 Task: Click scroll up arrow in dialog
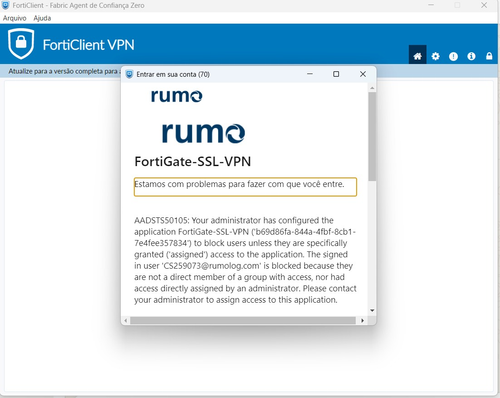[x=372, y=88]
